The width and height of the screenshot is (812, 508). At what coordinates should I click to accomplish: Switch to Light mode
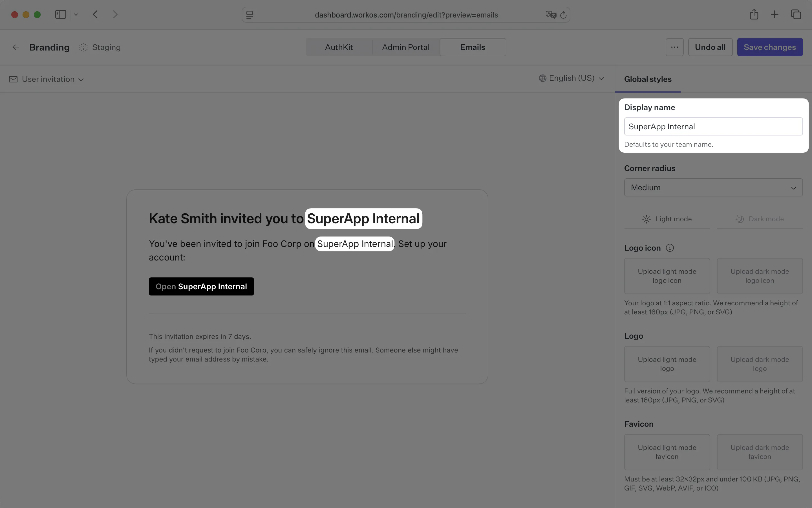[667, 219]
